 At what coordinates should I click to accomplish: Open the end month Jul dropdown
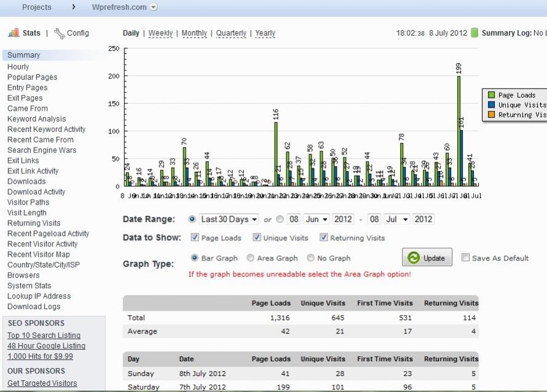pos(396,219)
